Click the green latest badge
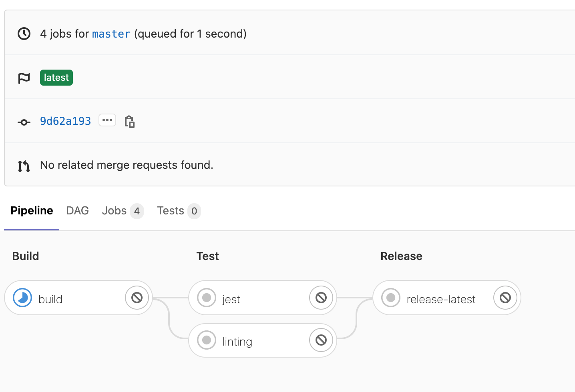575x392 pixels. coord(56,78)
